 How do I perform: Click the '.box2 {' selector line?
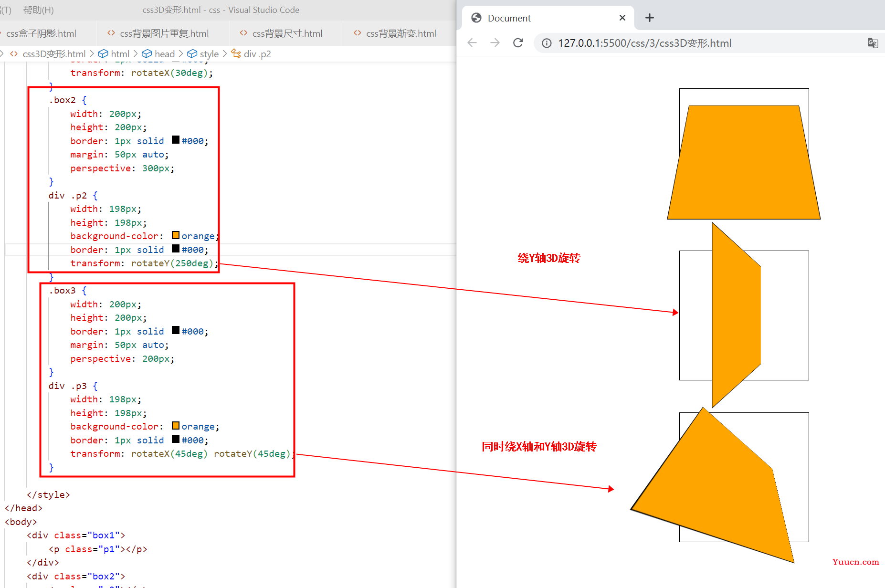click(68, 100)
